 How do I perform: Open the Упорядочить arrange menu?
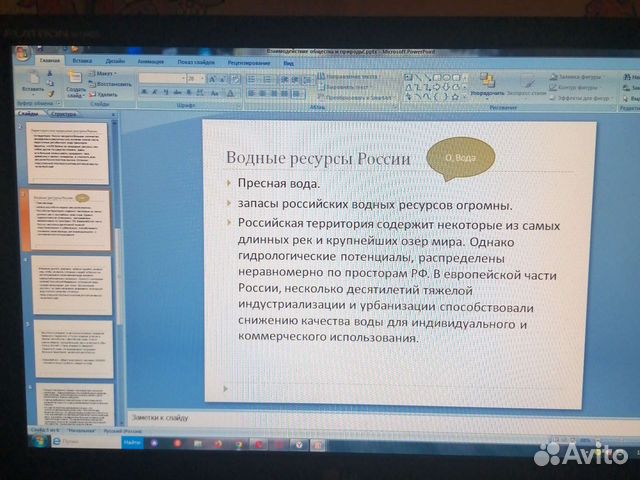[487, 85]
